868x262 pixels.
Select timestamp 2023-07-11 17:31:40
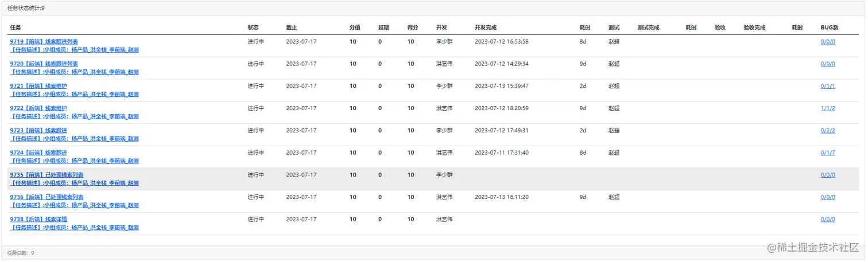(x=502, y=153)
